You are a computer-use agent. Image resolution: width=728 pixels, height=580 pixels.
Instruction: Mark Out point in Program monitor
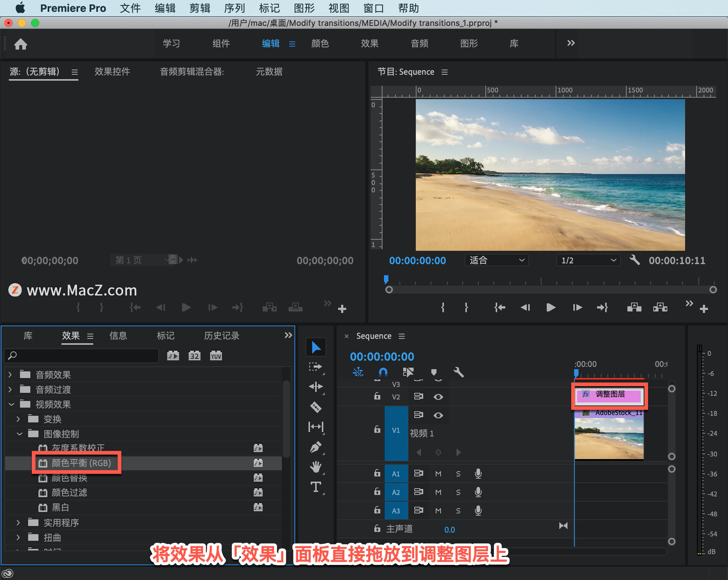click(466, 307)
